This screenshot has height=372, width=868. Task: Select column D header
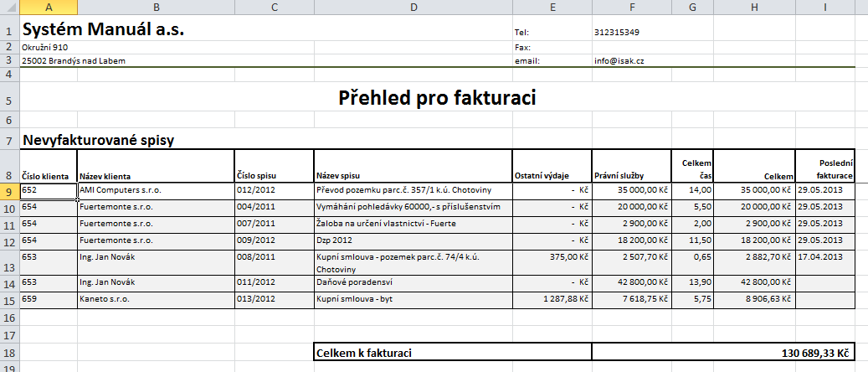[413, 8]
